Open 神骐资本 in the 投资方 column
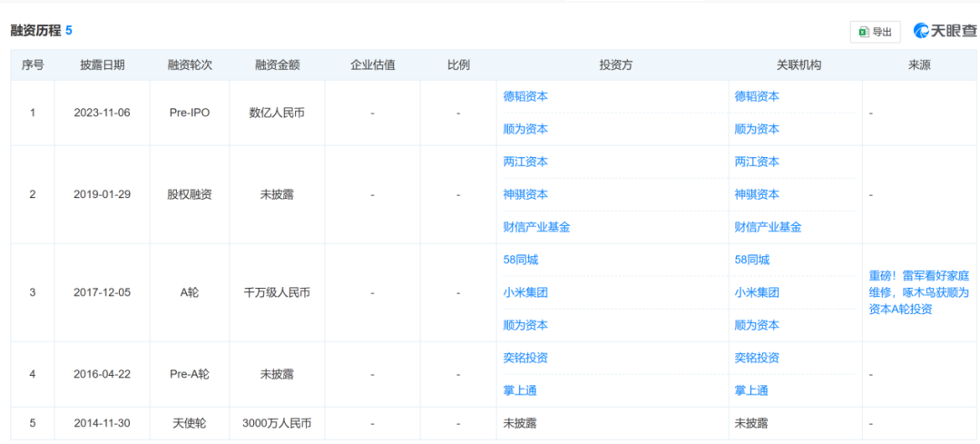980x444 pixels. coord(525,194)
